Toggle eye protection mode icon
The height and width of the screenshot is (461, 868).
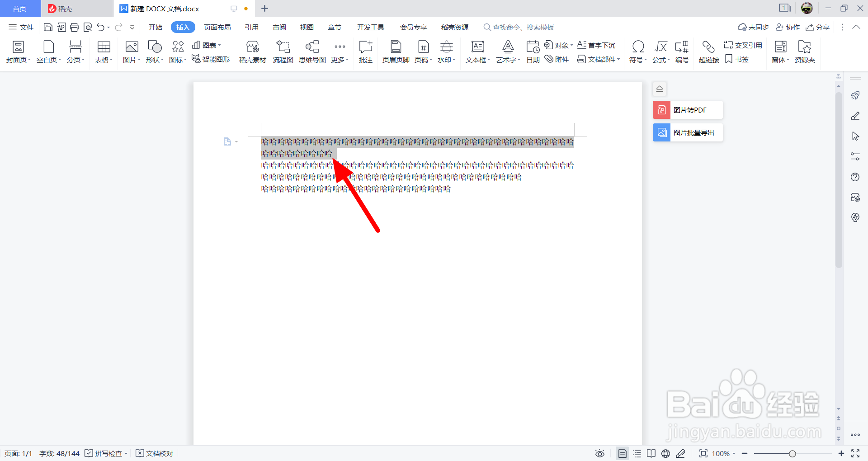pos(600,453)
